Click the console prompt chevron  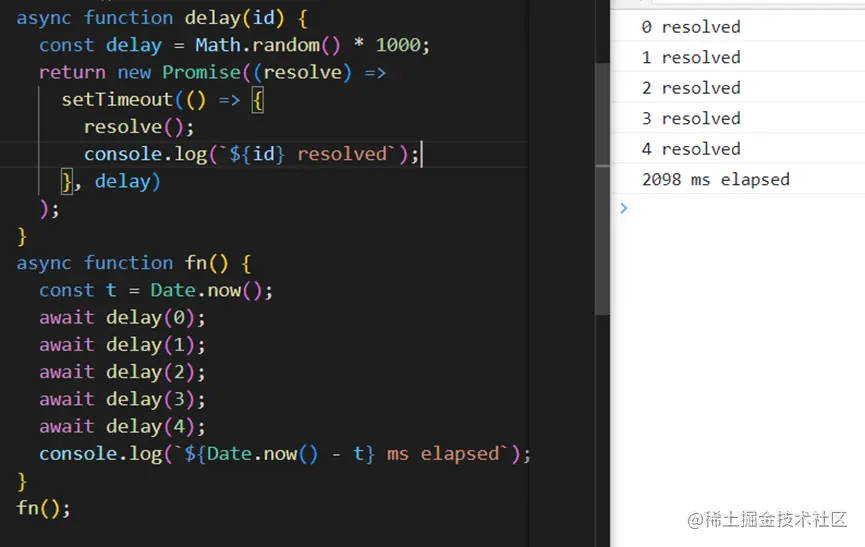(623, 208)
